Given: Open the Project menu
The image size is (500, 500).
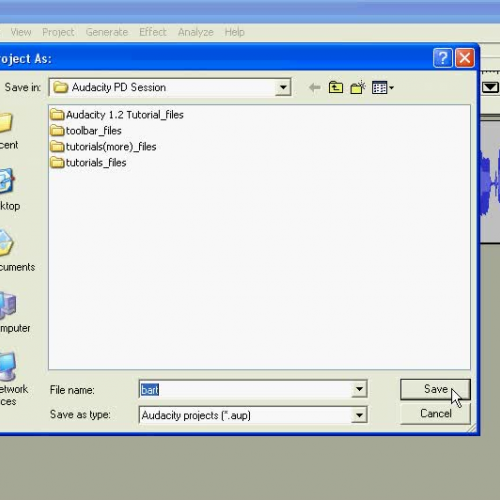Looking at the screenshot, I should point(58,32).
